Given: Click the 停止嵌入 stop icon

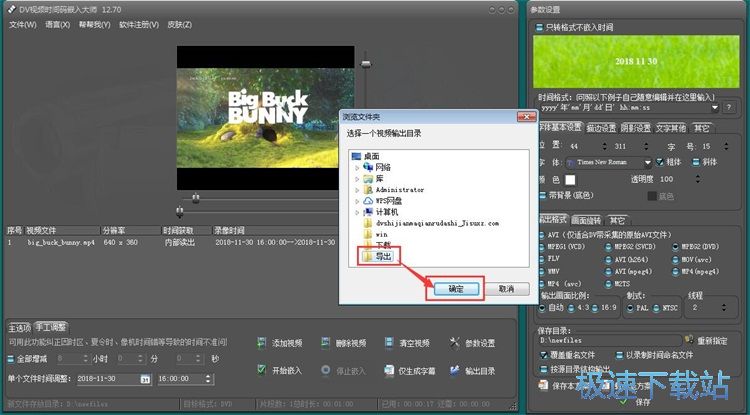Looking at the screenshot, I should pos(326,370).
